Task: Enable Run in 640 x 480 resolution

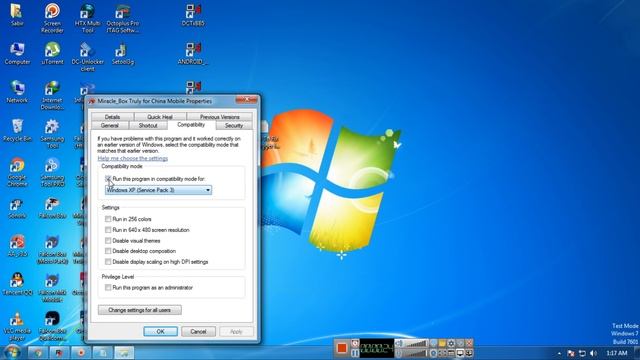Action: click(x=108, y=230)
